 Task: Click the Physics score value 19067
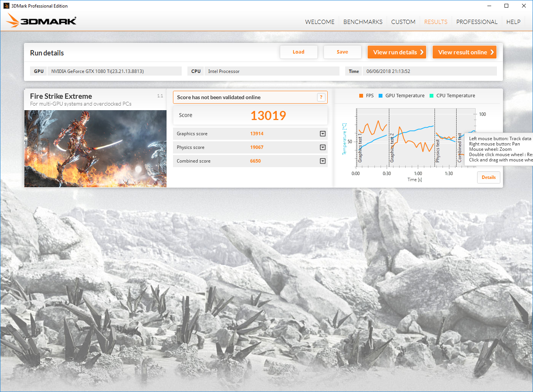(x=257, y=147)
